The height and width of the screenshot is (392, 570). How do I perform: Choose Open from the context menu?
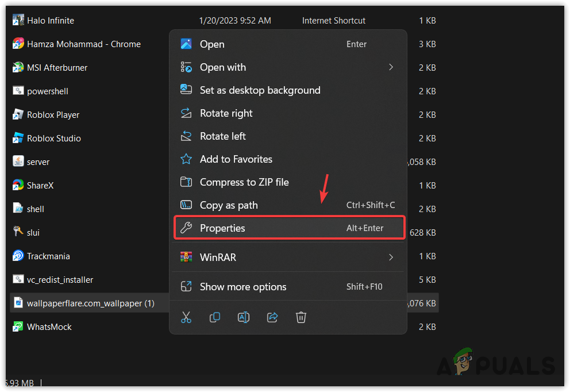(288, 44)
